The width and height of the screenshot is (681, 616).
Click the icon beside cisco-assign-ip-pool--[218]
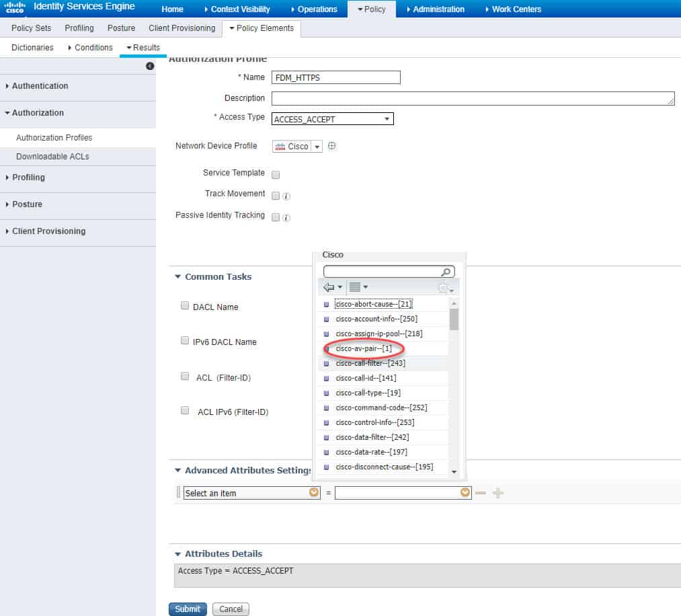326,334
